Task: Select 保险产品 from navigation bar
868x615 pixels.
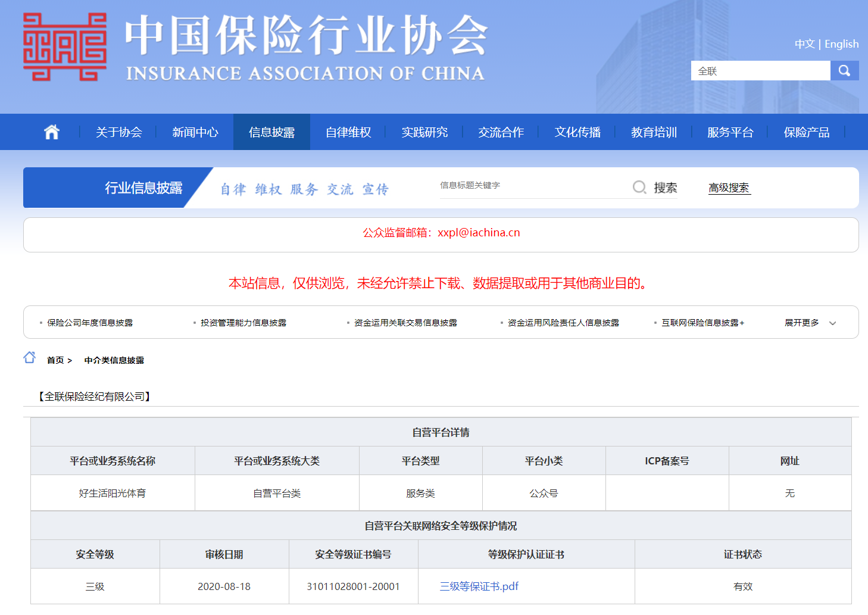Action: pyautogui.click(x=806, y=132)
